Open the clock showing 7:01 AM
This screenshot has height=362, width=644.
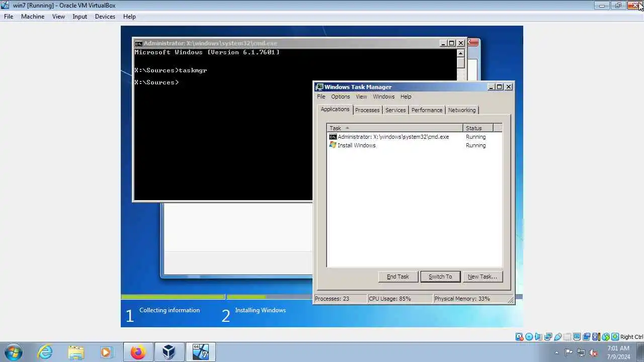(618, 352)
